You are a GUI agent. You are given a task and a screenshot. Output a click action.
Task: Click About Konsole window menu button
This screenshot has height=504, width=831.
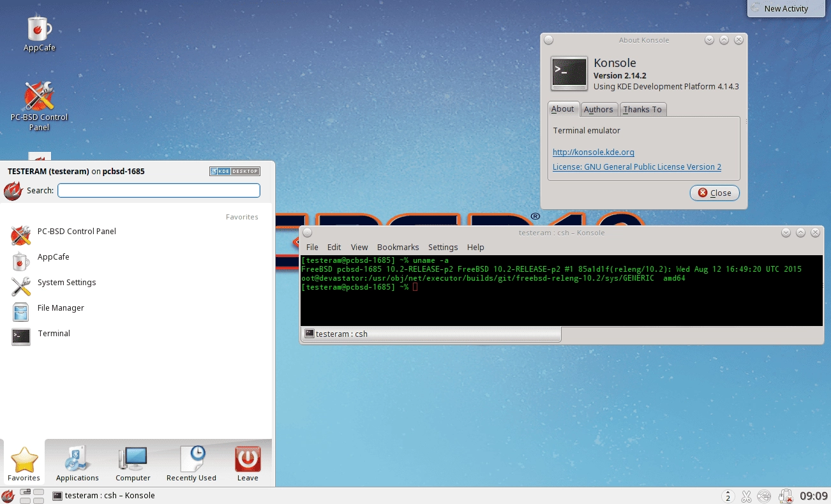click(x=548, y=40)
